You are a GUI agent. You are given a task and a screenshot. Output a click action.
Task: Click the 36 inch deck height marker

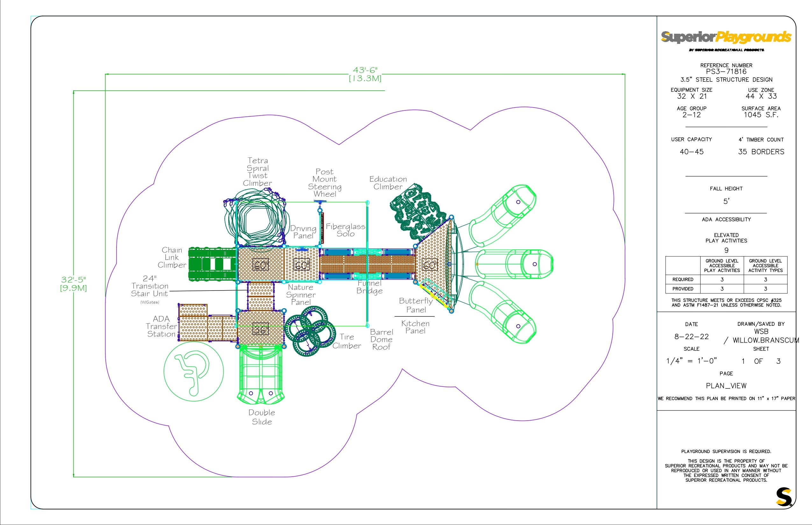pos(260,329)
